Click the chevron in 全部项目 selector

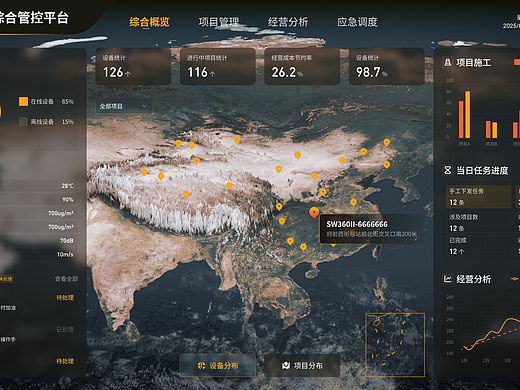(144, 106)
